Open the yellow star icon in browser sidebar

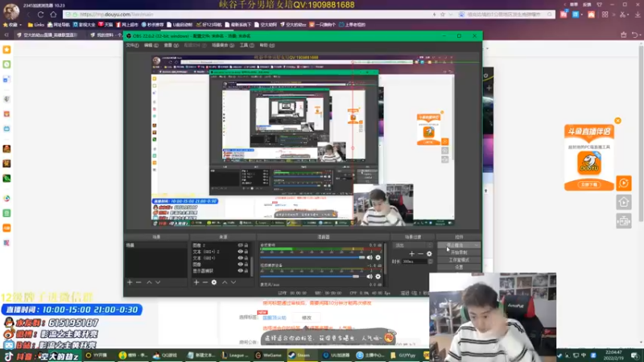6,50
